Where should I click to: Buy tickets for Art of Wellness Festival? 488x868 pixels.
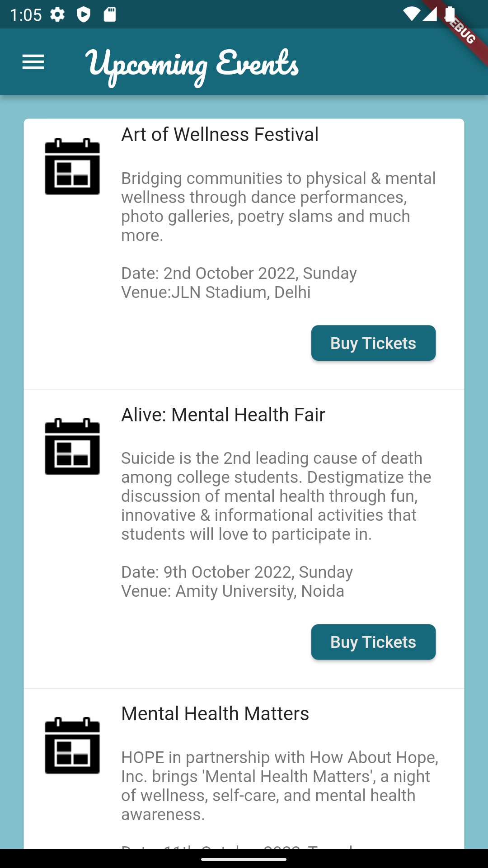373,343
